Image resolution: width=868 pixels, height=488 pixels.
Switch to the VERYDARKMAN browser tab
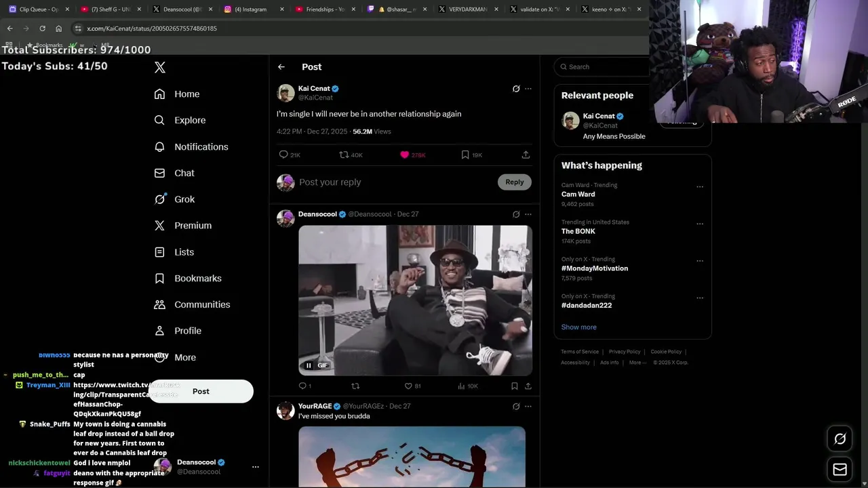pyautogui.click(x=468, y=9)
